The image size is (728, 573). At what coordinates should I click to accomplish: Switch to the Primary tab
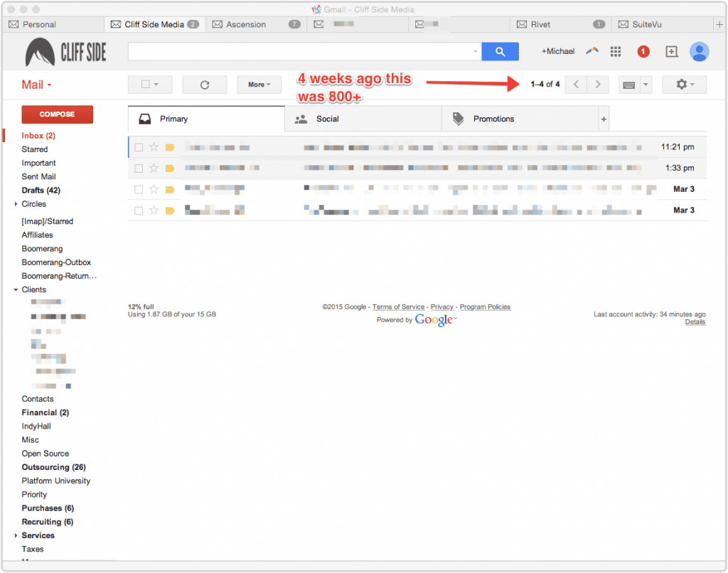coord(206,119)
